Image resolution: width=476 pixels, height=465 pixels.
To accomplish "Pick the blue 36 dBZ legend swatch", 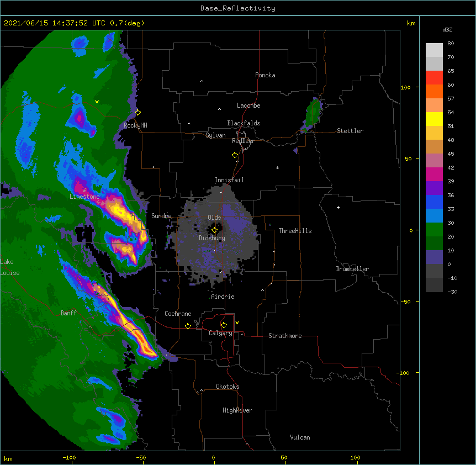I will pos(434,202).
